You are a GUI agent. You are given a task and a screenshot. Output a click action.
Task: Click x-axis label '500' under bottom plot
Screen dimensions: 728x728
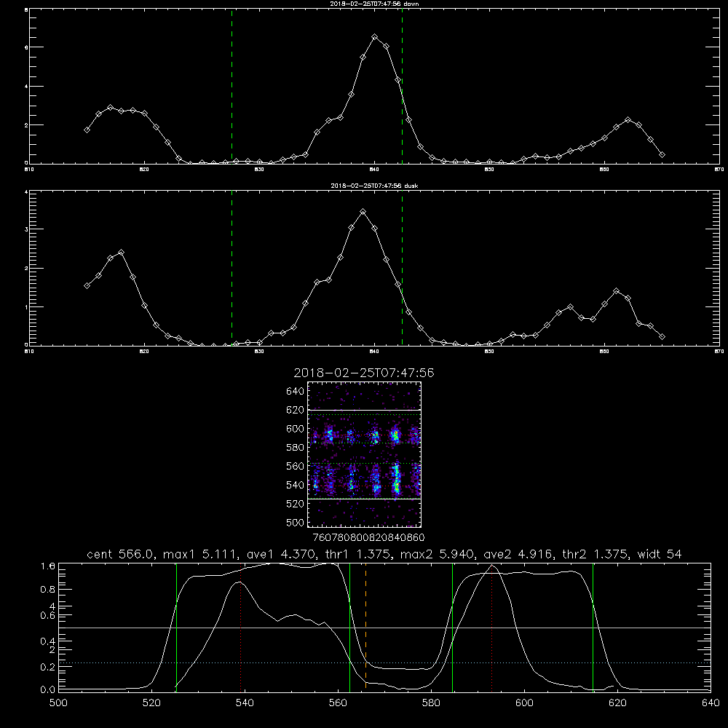point(58,703)
